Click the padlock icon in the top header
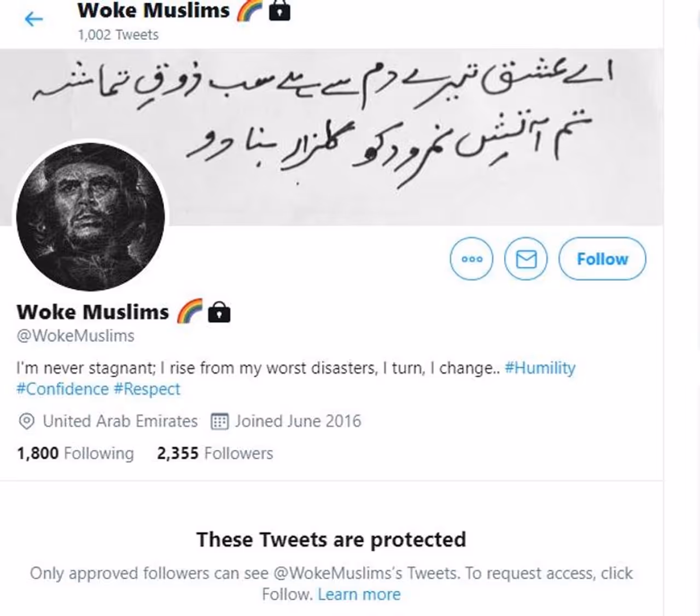This screenshot has width=700, height=616. 279,10
